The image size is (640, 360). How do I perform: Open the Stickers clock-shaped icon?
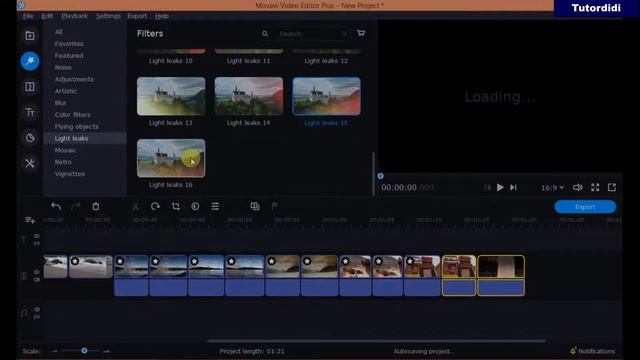coord(30,138)
